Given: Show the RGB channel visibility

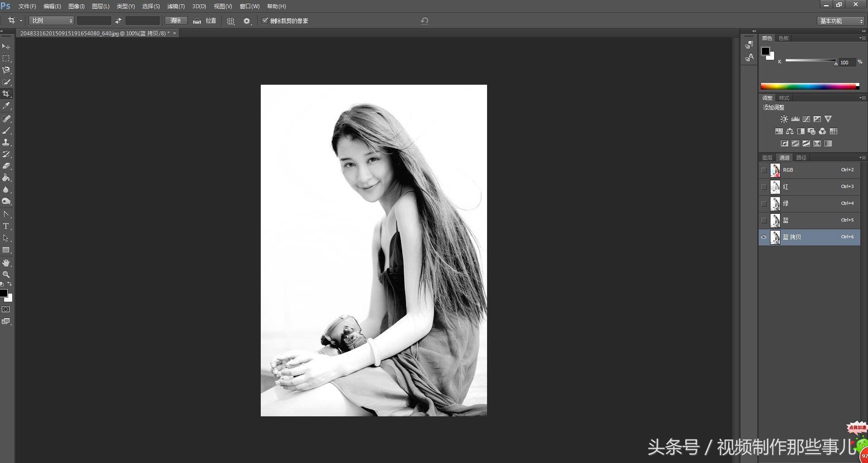Looking at the screenshot, I should [x=764, y=170].
